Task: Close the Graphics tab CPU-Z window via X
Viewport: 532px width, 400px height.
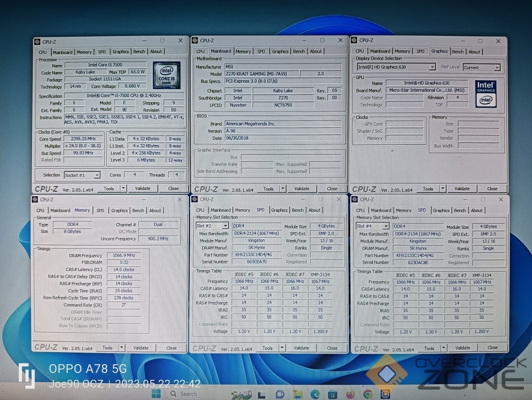Action: (x=498, y=41)
